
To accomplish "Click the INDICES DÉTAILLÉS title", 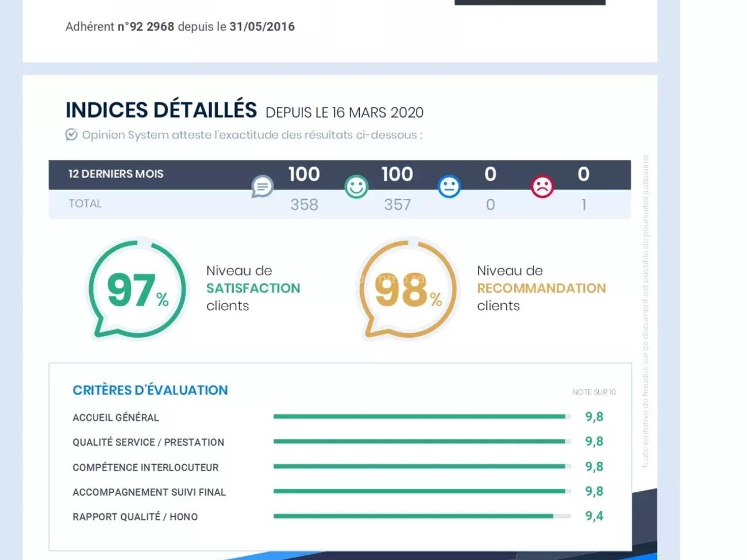I will (161, 110).
